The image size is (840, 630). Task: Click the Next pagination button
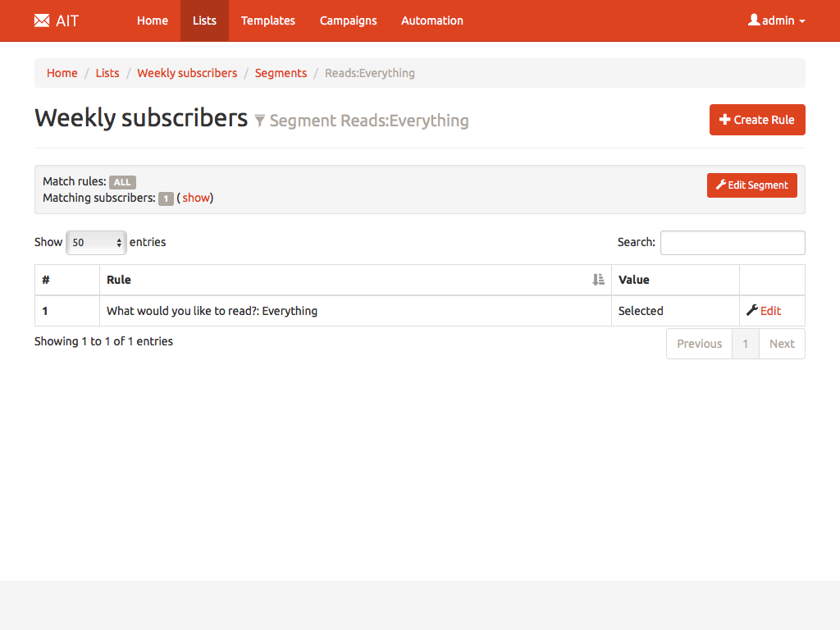point(781,344)
